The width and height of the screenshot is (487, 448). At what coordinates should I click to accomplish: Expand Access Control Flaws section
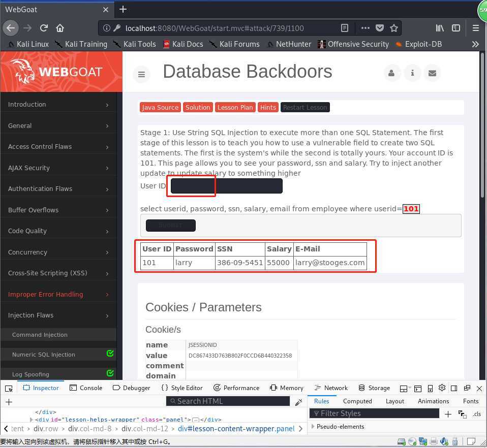coord(58,147)
